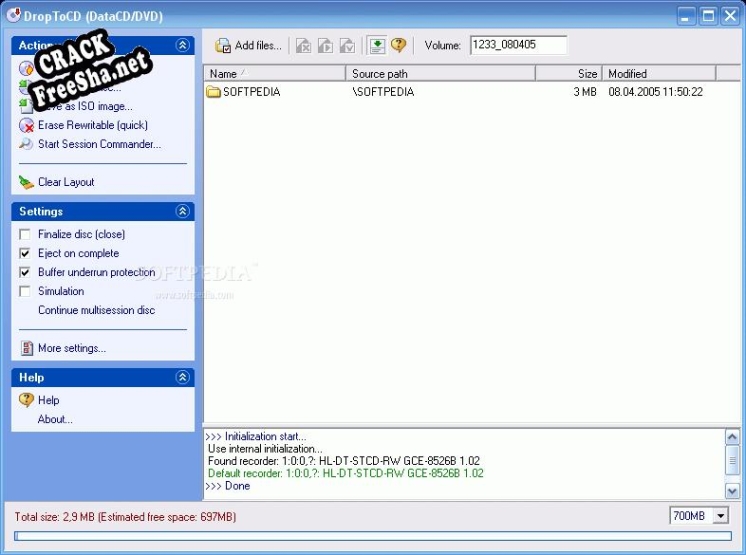
Task: Click the Clear Layout broom icon
Action: 27,182
